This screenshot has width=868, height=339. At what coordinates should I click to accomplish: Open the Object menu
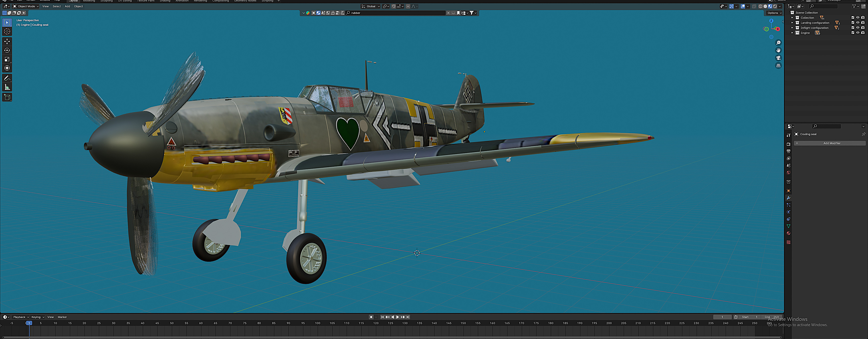point(78,6)
